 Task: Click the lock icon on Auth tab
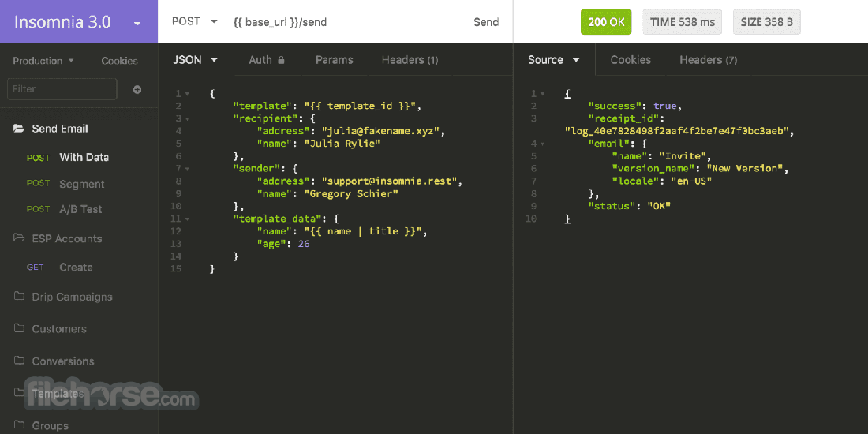[x=281, y=60]
